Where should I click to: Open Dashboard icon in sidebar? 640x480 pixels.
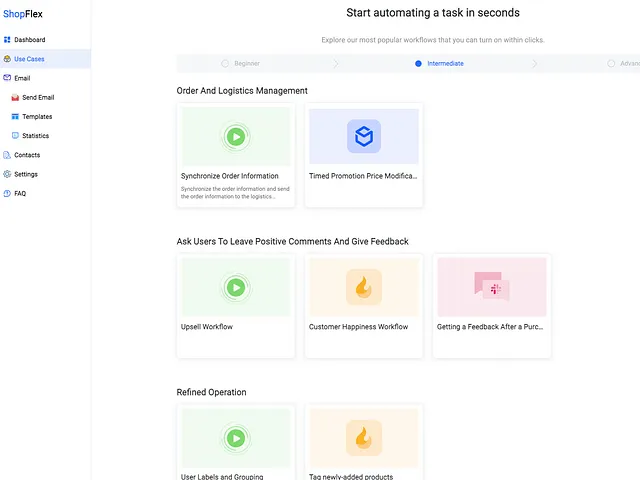tap(7, 40)
